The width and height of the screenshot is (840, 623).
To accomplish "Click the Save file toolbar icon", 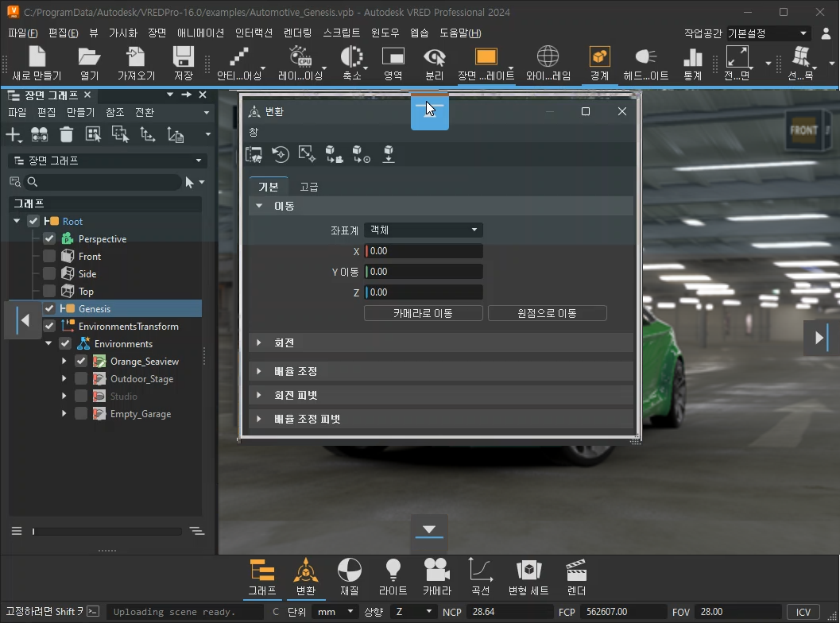I will coord(183,63).
